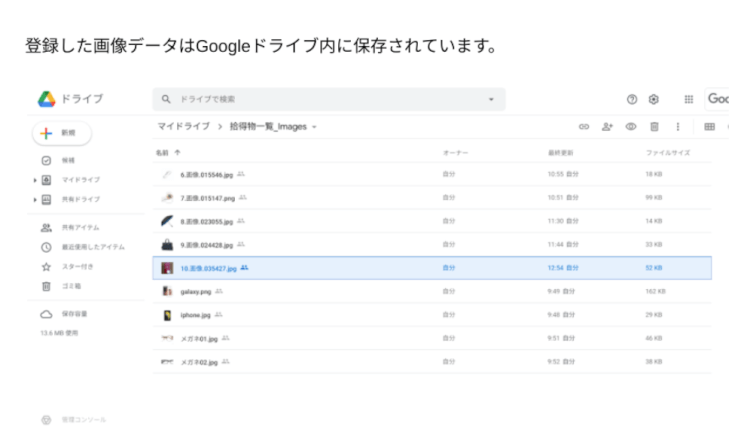The image size is (750, 438).
Task: Open 管理コンソール (Admin console)
Action: click(84, 420)
